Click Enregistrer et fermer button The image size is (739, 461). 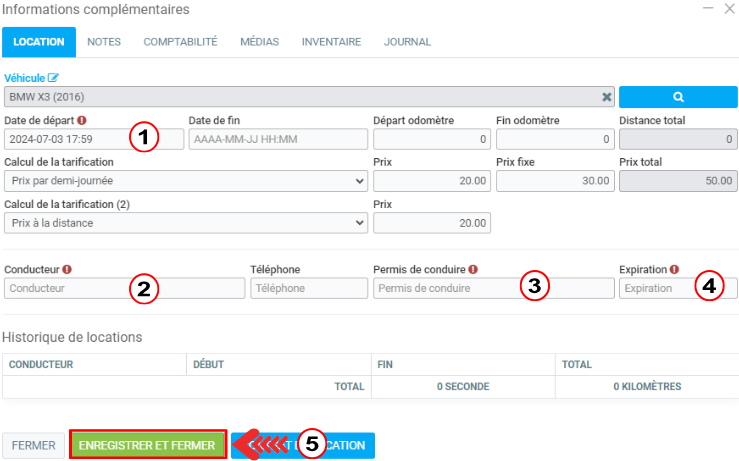[x=148, y=445]
